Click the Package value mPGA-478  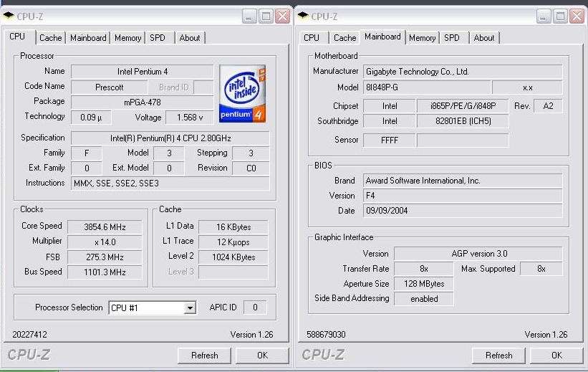click(142, 102)
